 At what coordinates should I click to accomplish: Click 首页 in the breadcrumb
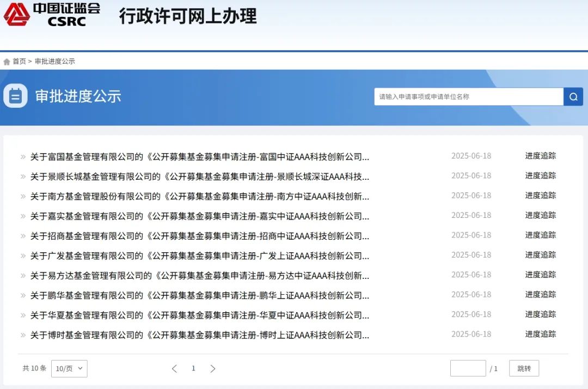pyautogui.click(x=19, y=62)
